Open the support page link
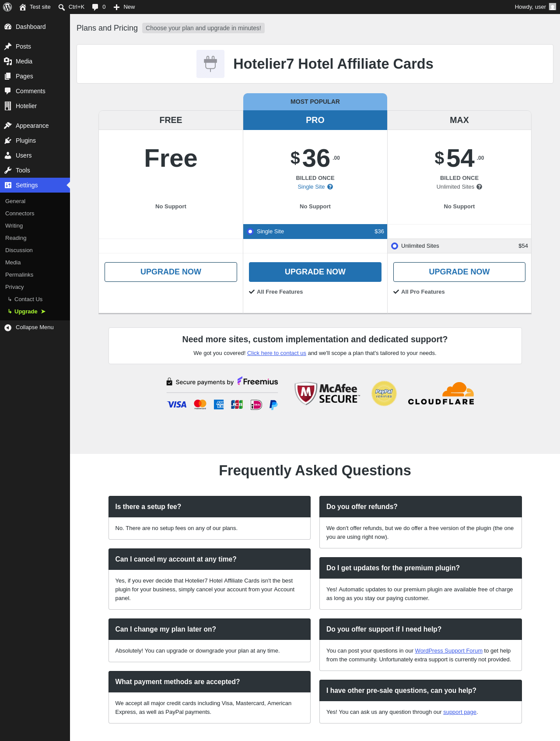The image size is (560, 741). 460,712
